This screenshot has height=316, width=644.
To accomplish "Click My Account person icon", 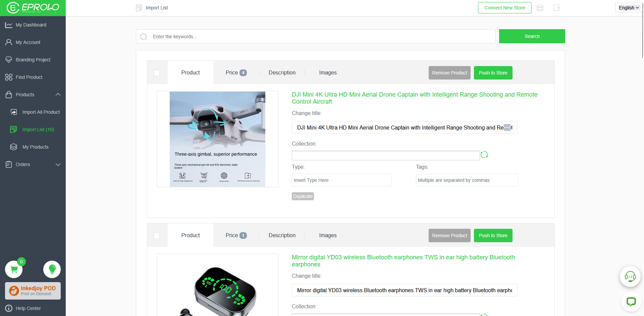I will pos(9,42).
